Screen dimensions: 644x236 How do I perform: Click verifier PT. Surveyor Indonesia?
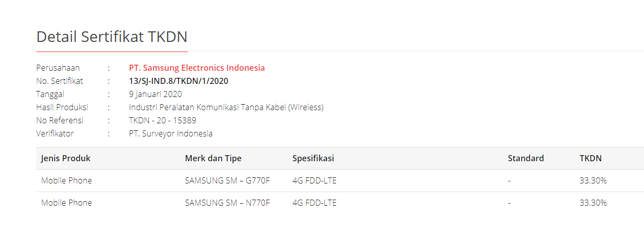pyautogui.click(x=171, y=133)
